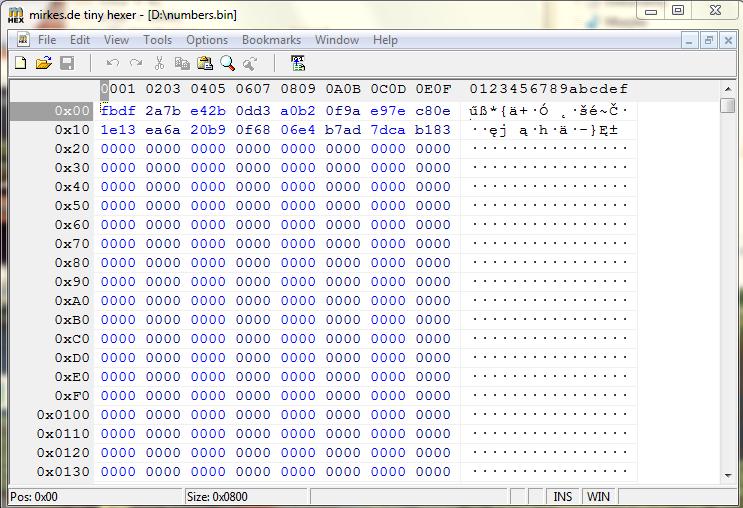Viewport: 743px width, 508px height.
Task: Click the Copy toolbar icon
Action: coord(182,63)
